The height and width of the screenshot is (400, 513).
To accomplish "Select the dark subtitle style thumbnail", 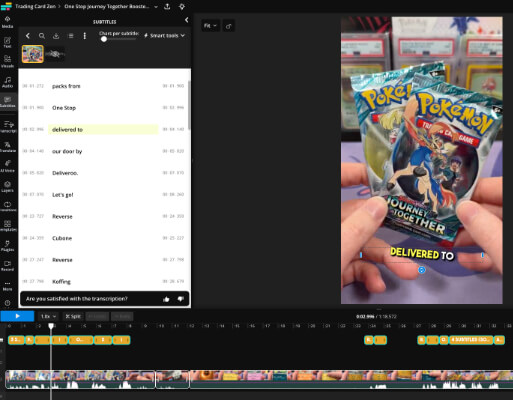I will (55, 54).
